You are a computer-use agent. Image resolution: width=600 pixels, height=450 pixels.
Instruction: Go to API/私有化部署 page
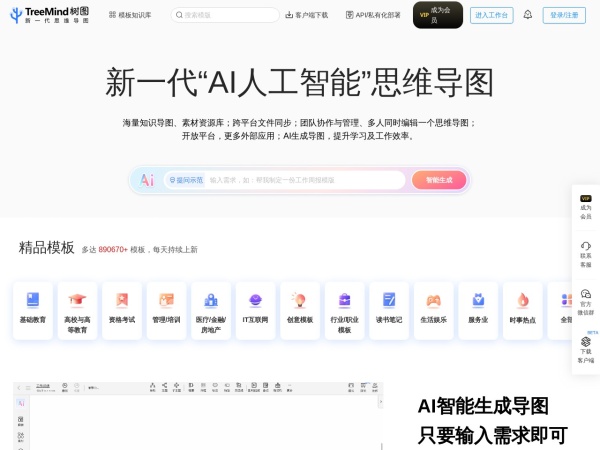coord(372,15)
